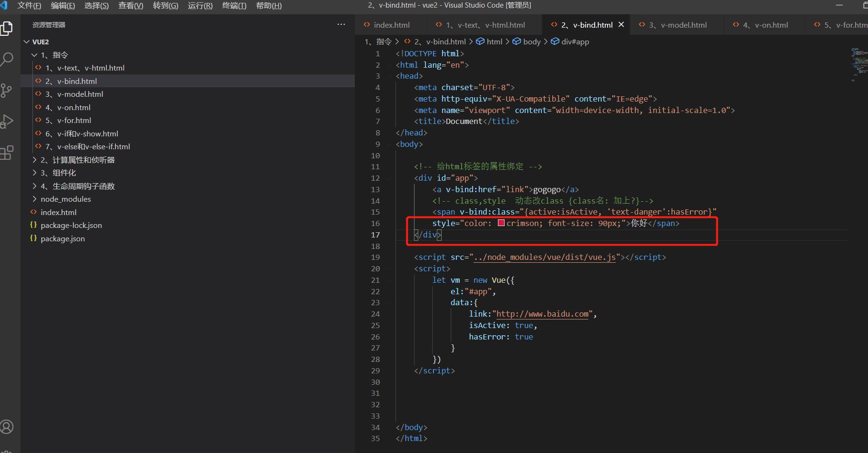Viewport: 868px width, 453px height.
Task: Open 运行(R) menu
Action: [x=200, y=6]
